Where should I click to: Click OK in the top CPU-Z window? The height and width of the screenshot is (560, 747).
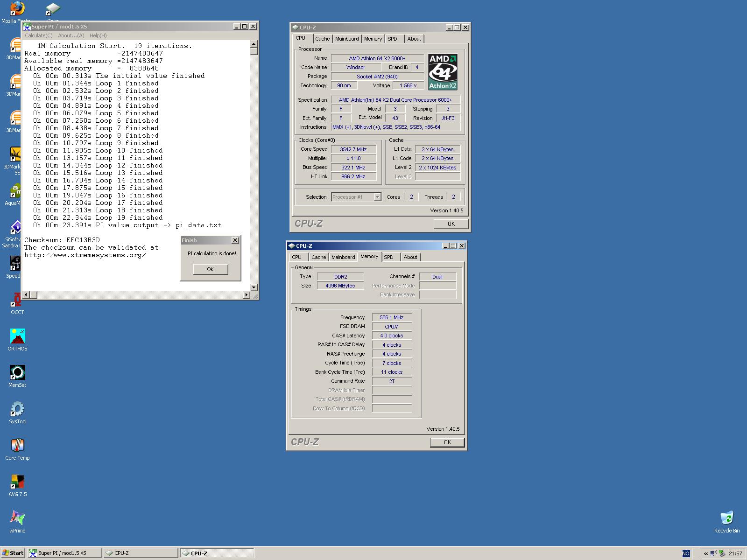point(451,224)
